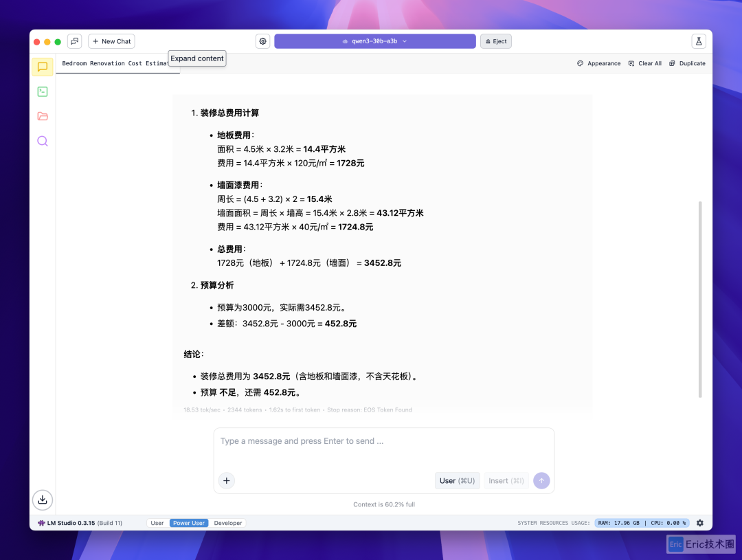
Task: Eject the loaded model
Action: pos(496,41)
